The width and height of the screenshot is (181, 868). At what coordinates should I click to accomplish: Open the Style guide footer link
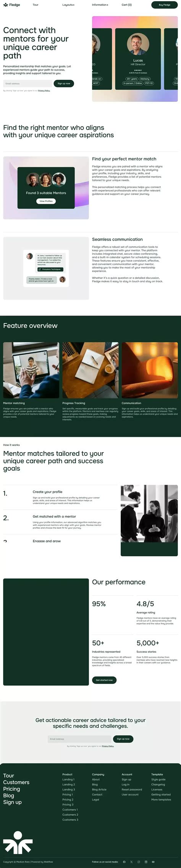(x=158, y=779)
